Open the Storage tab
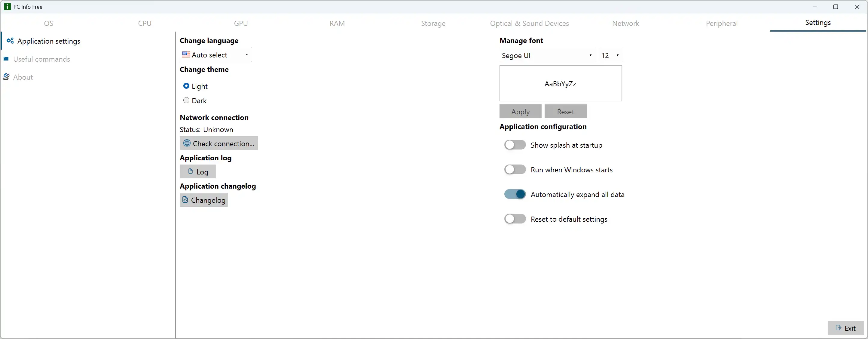Screen dimensions: 868x339 pyautogui.click(x=433, y=23)
